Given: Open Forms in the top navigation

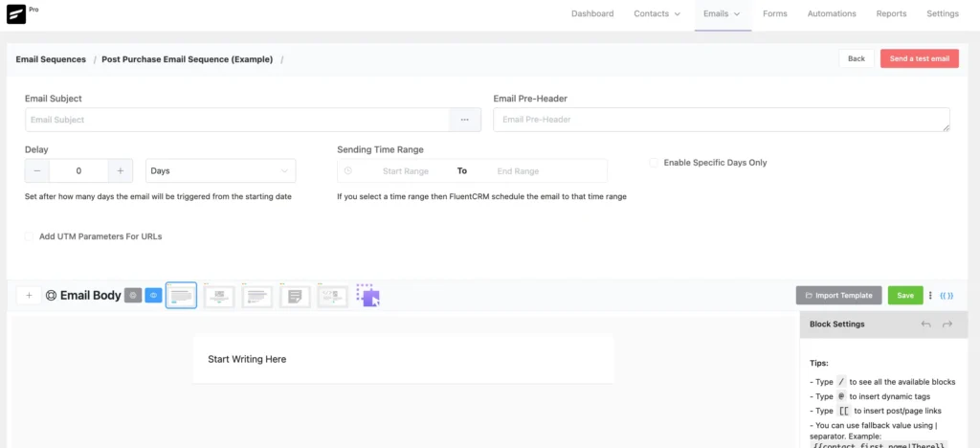Looking at the screenshot, I should pos(775,13).
